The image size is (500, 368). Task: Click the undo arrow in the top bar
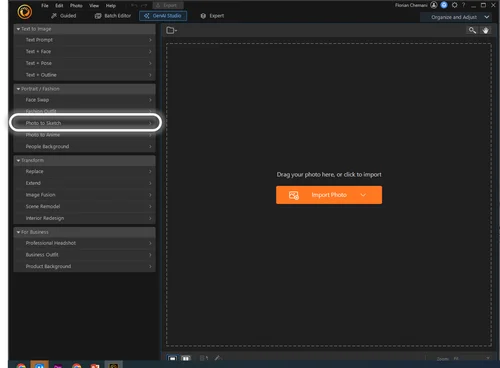coord(134,5)
